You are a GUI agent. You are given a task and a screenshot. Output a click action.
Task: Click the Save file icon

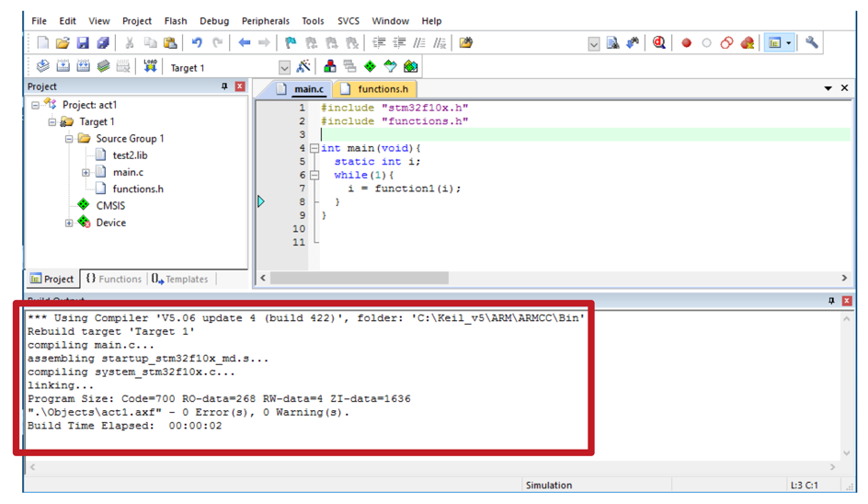pos(83,43)
